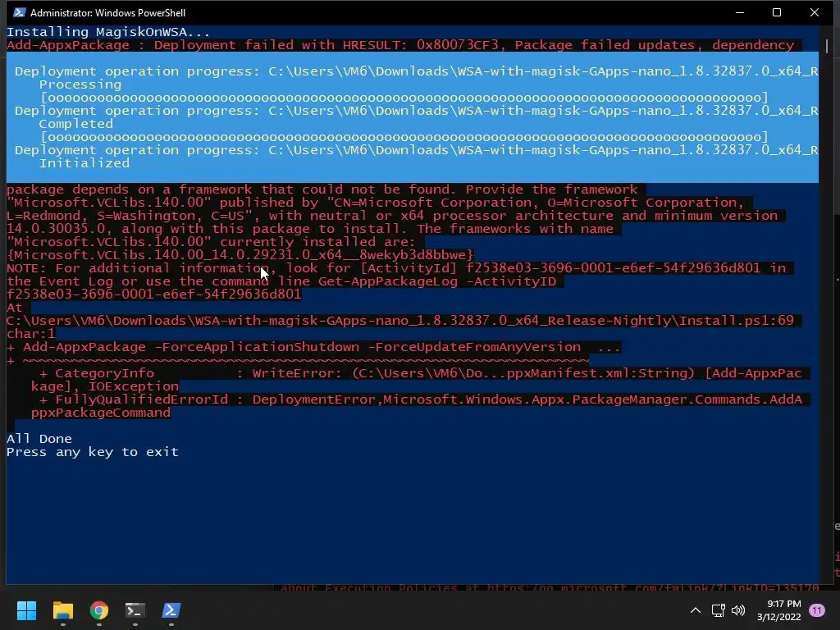Click the 'Administrator: Windows PowerShell' window title

[x=107, y=12]
